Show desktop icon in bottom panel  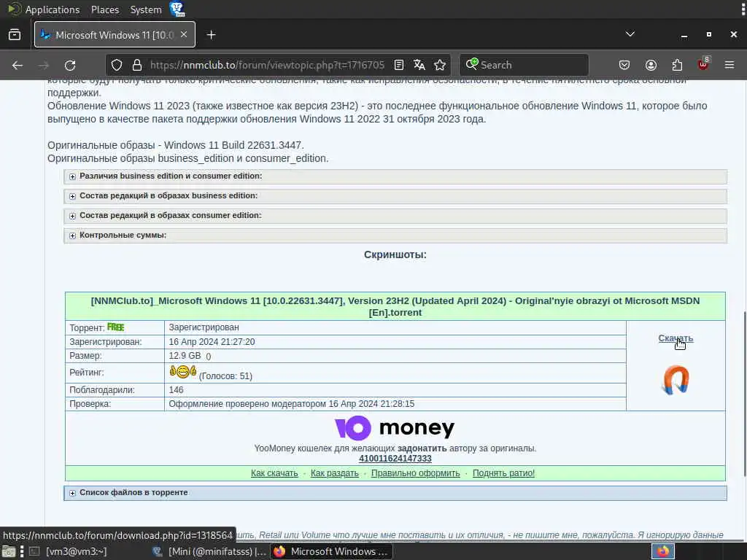click(x=8, y=551)
